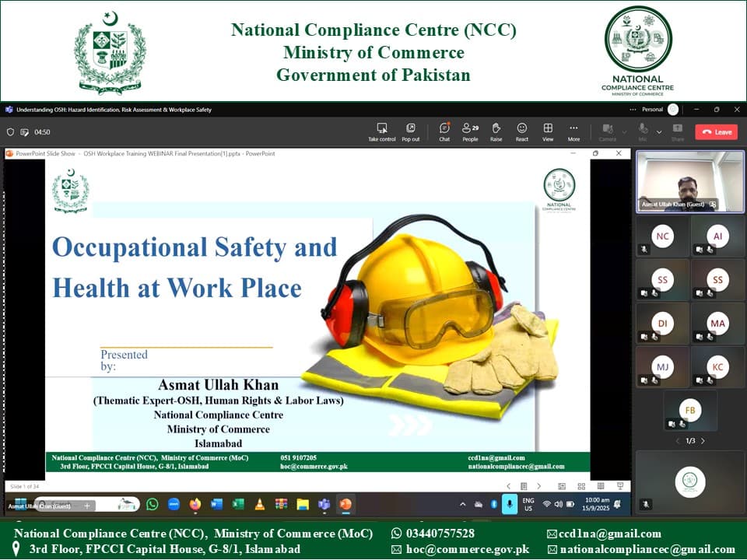Open the React emoji menu
Image resolution: width=747 pixels, height=560 pixels.
click(520, 131)
